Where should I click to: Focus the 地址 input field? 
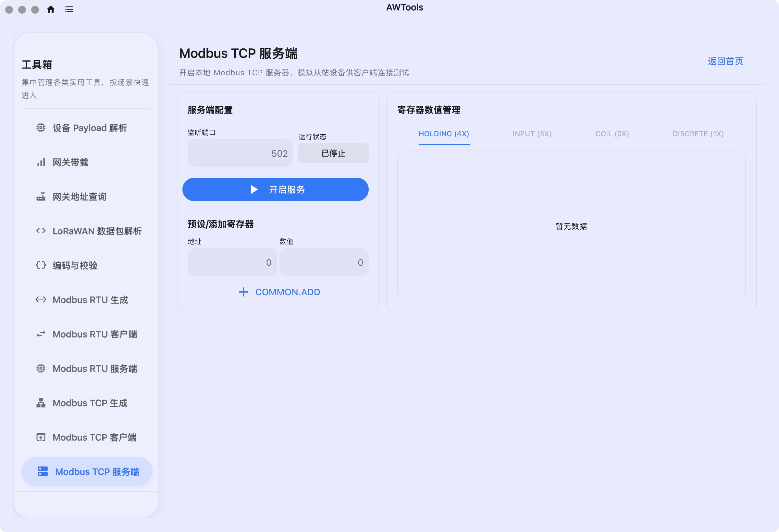pyautogui.click(x=232, y=262)
